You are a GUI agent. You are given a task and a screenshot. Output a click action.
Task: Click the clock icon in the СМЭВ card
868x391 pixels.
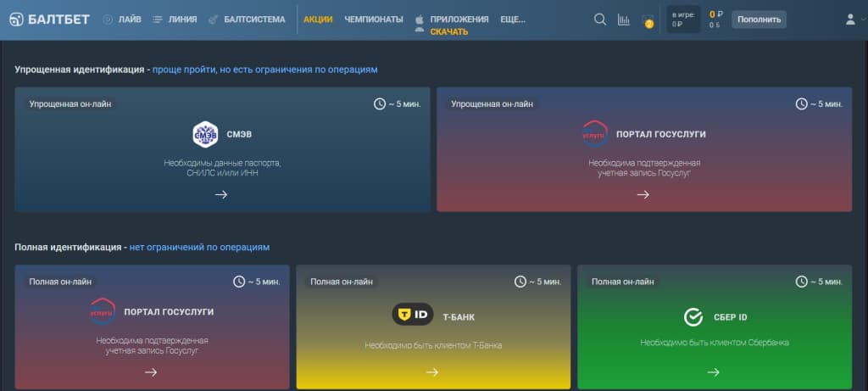[x=379, y=103]
